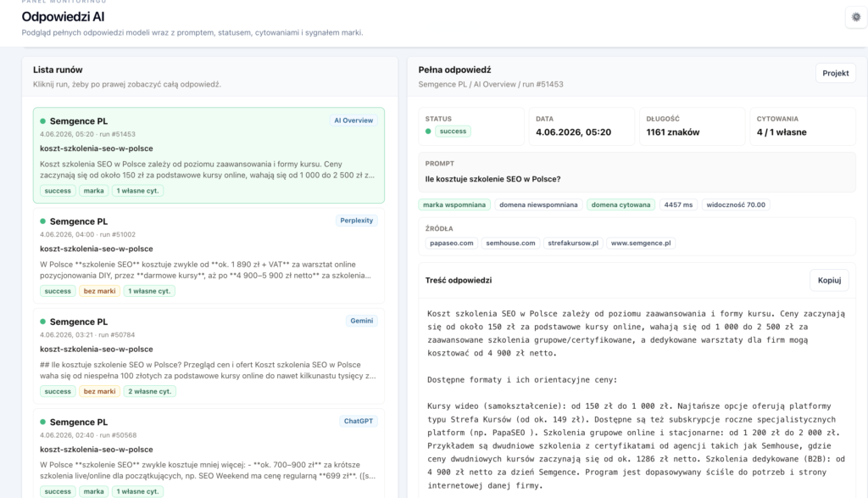Click the Perplexity badge
868x498 pixels.
click(x=357, y=221)
